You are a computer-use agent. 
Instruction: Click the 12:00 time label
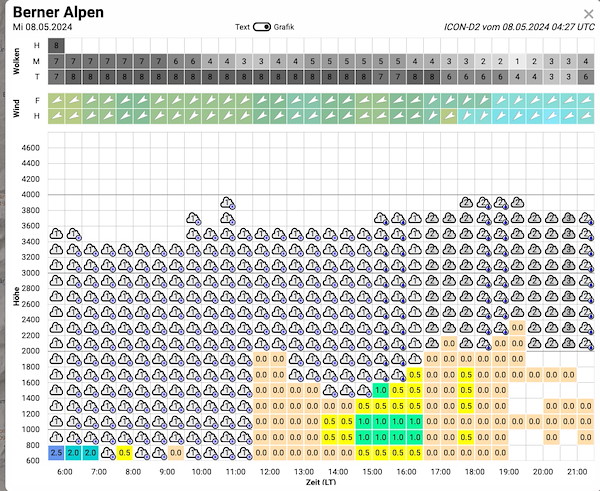pyautogui.click(x=270, y=471)
